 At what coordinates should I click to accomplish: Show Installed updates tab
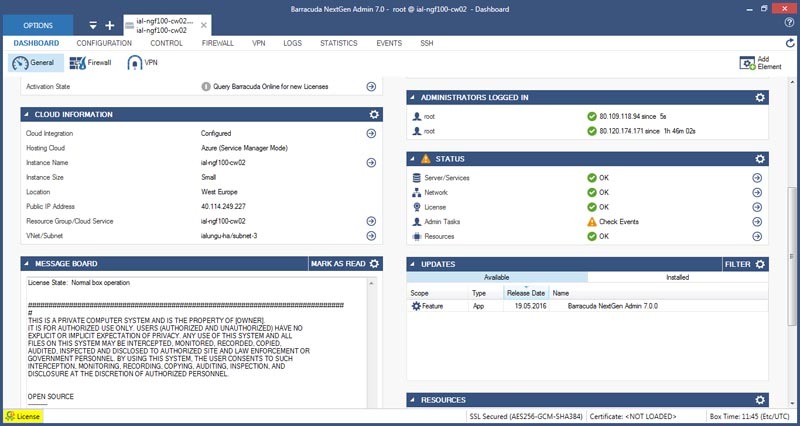(678, 278)
